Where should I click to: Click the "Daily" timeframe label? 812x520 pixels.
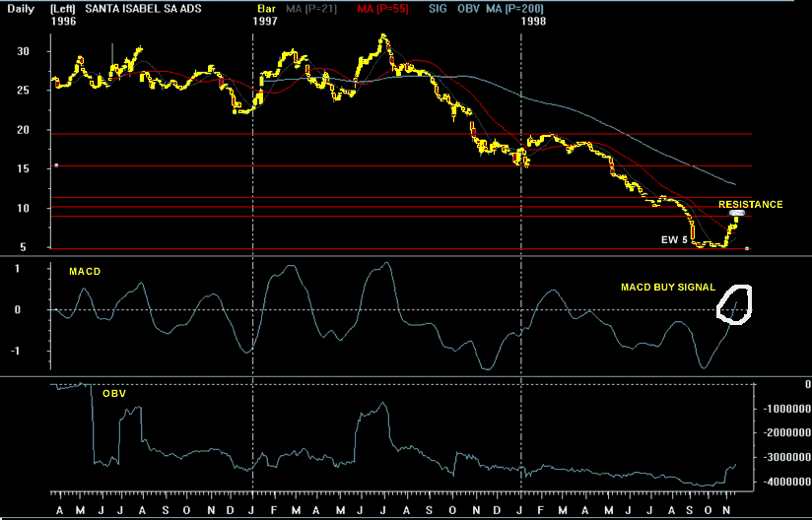[x=21, y=9]
